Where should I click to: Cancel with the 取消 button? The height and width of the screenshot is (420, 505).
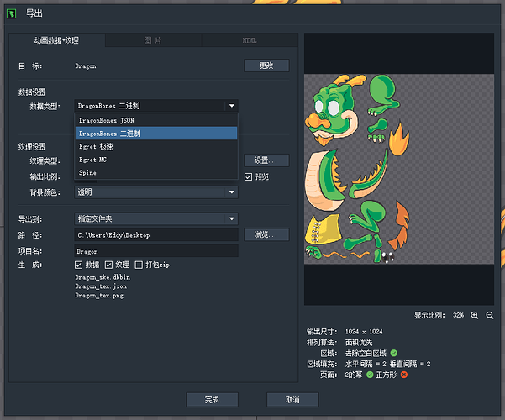coord(292,400)
